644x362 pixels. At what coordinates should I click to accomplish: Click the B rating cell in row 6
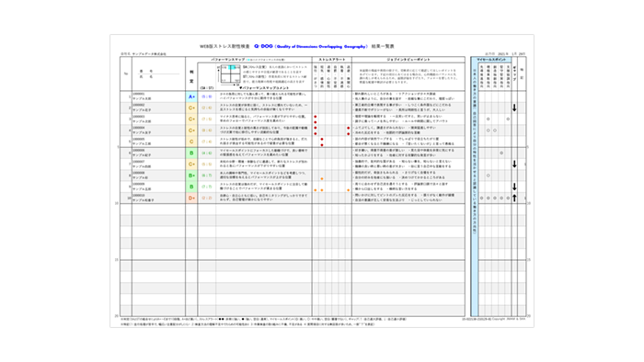[x=191, y=153]
